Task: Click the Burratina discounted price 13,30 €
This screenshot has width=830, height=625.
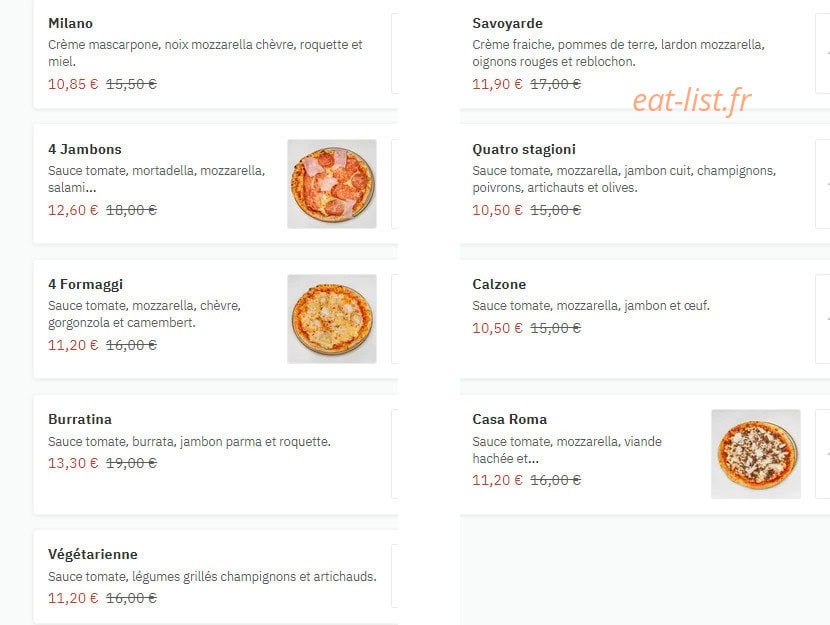Action: (73, 463)
